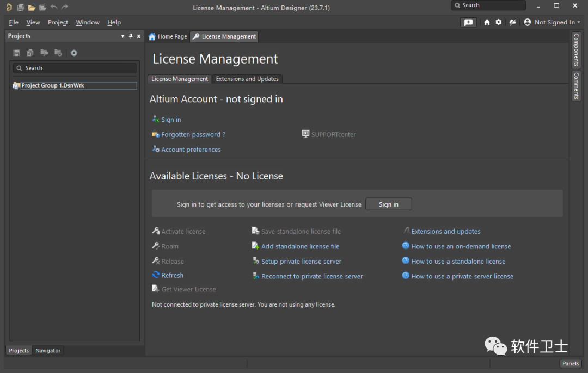This screenshot has height=373, width=588.
Task: Open preferences with the top-right gear icon
Action: click(x=498, y=22)
